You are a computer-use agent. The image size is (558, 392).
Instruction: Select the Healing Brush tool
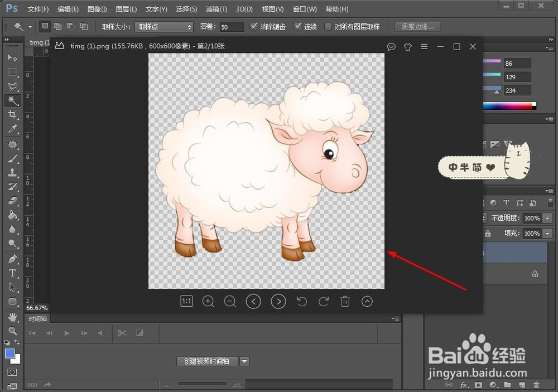coord(12,144)
